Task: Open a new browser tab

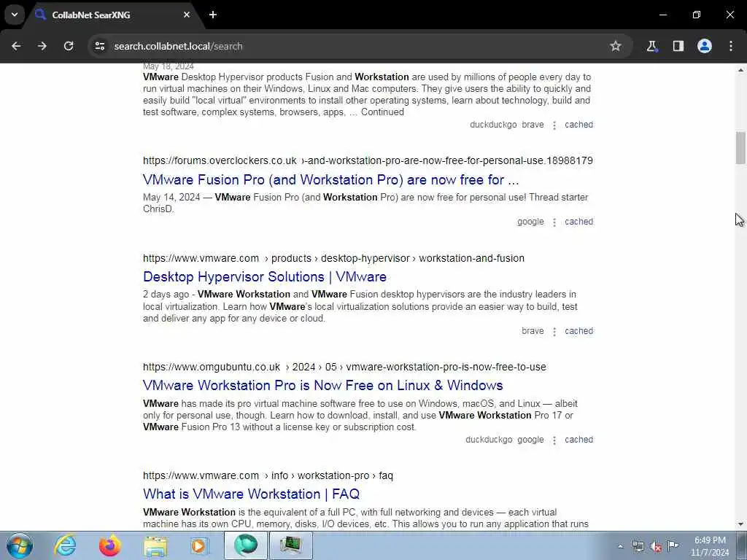Action: 213,15
